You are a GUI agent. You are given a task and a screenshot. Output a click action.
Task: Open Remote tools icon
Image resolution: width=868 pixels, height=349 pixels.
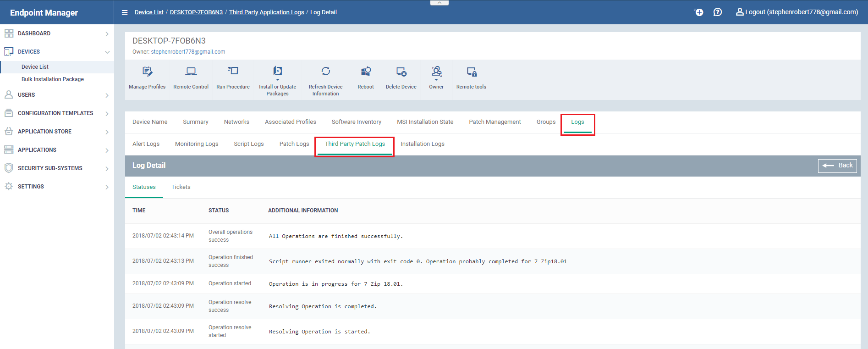tap(472, 72)
